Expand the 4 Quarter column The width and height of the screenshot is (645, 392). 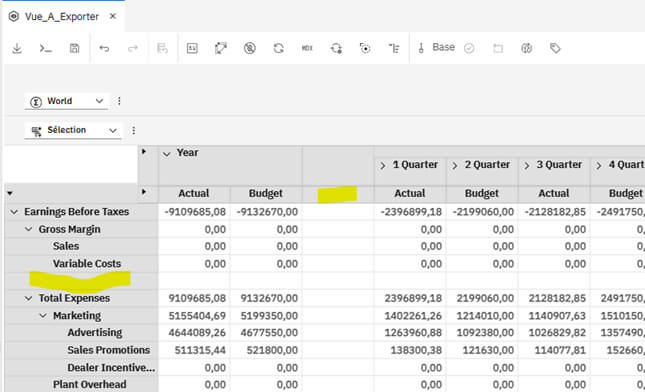point(599,166)
